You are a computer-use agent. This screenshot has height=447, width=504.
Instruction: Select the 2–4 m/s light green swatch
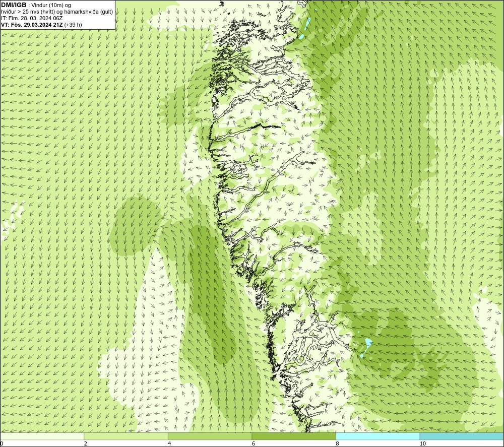pos(126,436)
